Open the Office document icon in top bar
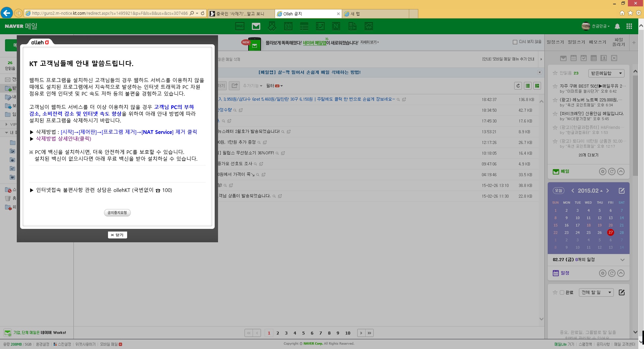The image size is (644, 349). tap(353, 26)
